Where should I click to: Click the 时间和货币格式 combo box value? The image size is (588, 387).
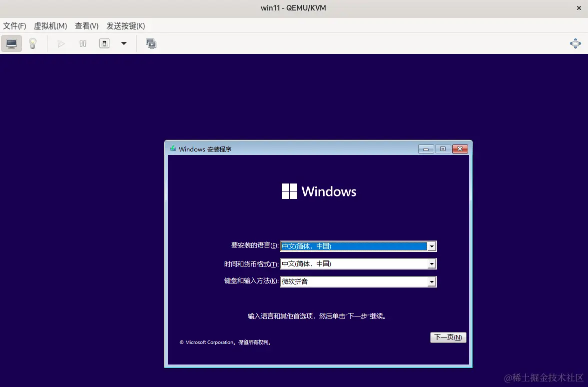(x=358, y=264)
